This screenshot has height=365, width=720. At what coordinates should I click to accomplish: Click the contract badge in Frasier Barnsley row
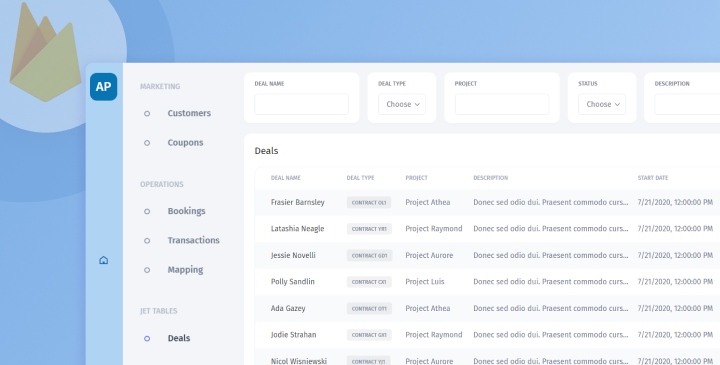[369, 202]
